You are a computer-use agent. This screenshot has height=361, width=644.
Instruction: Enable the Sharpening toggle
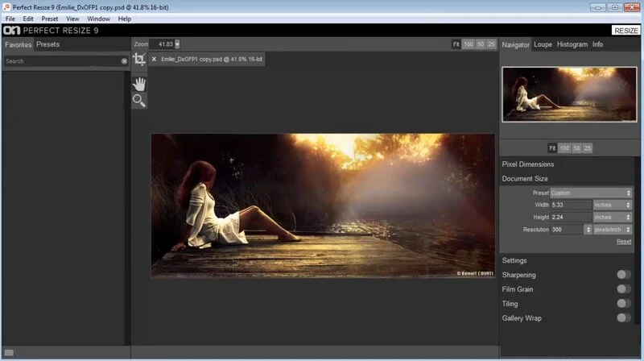click(623, 275)
